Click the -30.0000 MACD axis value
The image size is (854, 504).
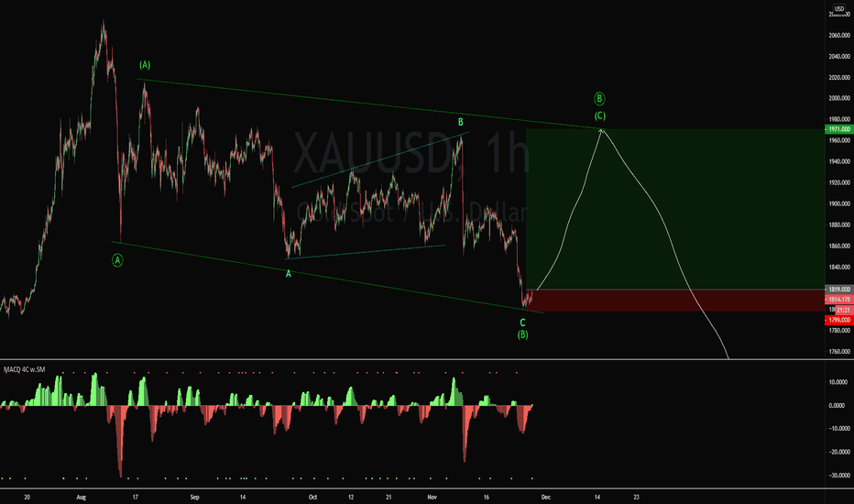pos(838,476)
